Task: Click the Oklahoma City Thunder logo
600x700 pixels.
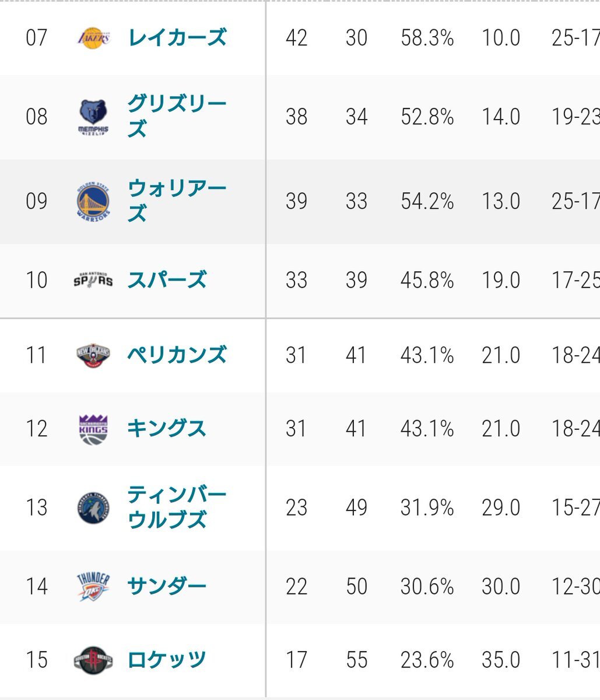Action: point(93,586)
